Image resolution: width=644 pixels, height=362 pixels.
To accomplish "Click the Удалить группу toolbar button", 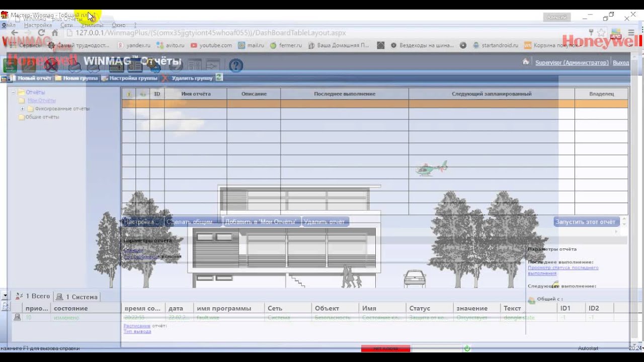I will pos(188,78).
